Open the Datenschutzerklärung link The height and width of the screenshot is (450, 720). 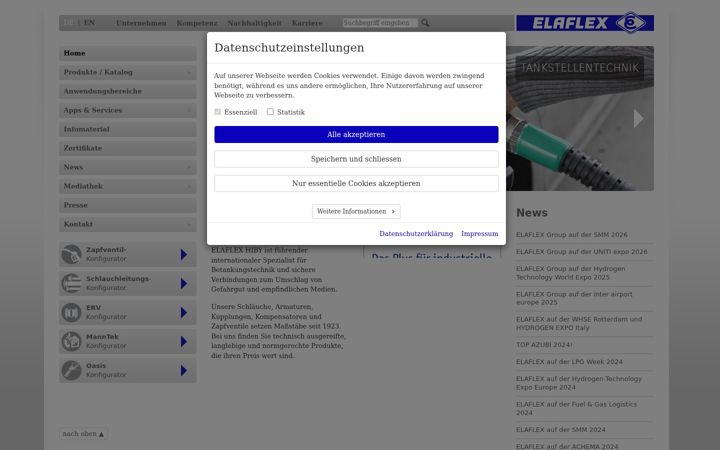(416, 234)
